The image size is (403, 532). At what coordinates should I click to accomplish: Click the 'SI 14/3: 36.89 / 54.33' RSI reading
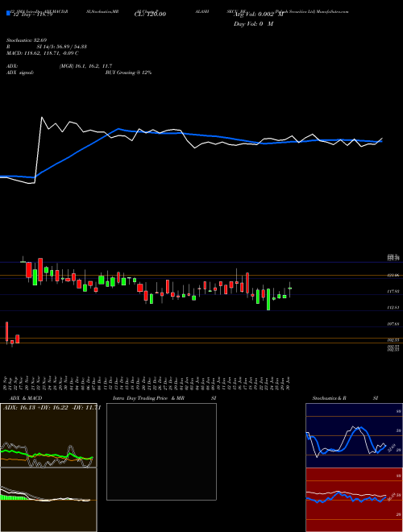tap(62, 47)
